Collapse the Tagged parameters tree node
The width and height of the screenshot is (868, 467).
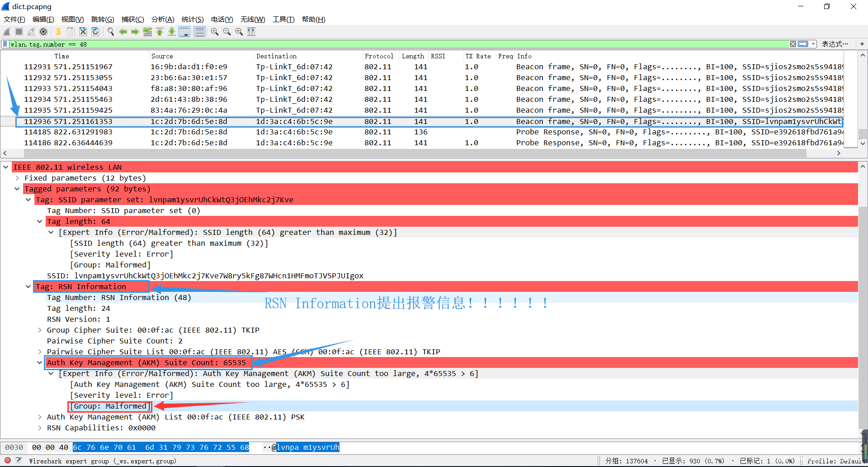(17, 189)
